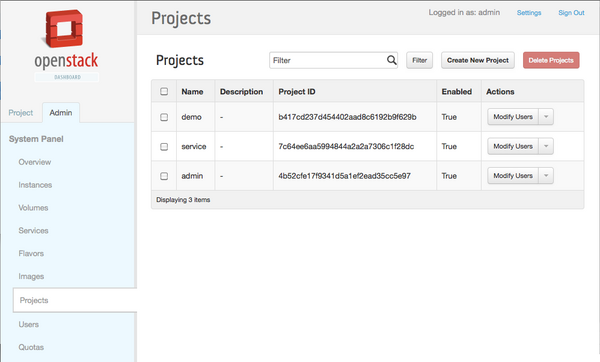The height and width of the screenshot is (362, 600).
Task: Open Instances in System Panel
Action: point(35,185)
